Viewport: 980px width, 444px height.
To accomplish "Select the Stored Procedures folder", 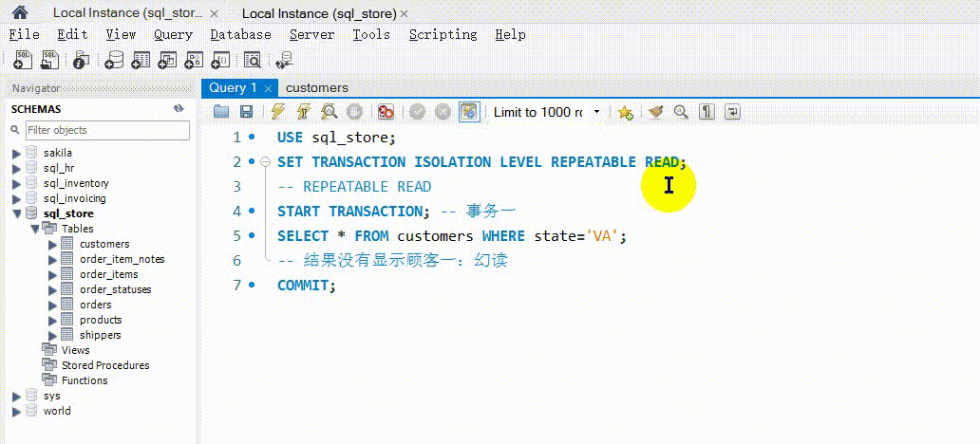I will point(105,365).
